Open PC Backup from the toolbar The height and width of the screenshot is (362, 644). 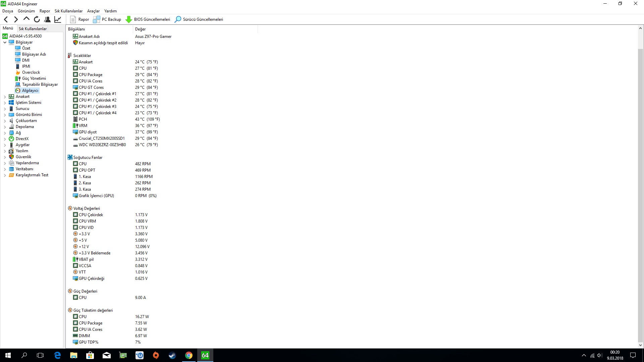coord(107,19)
